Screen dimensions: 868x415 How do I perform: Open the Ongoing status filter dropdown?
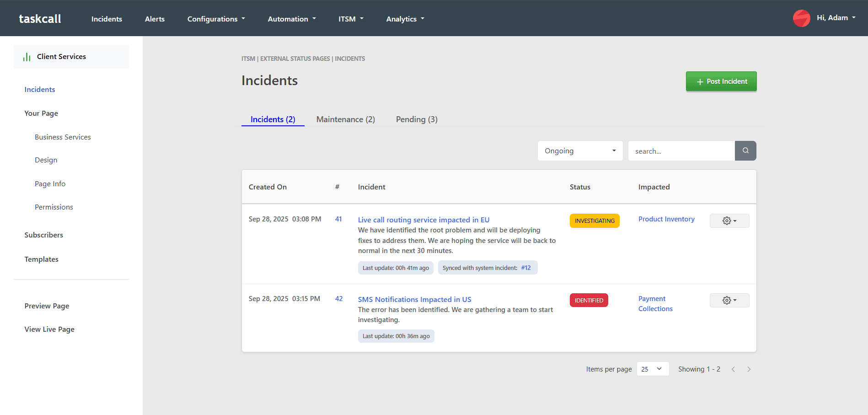pos(580,151)
